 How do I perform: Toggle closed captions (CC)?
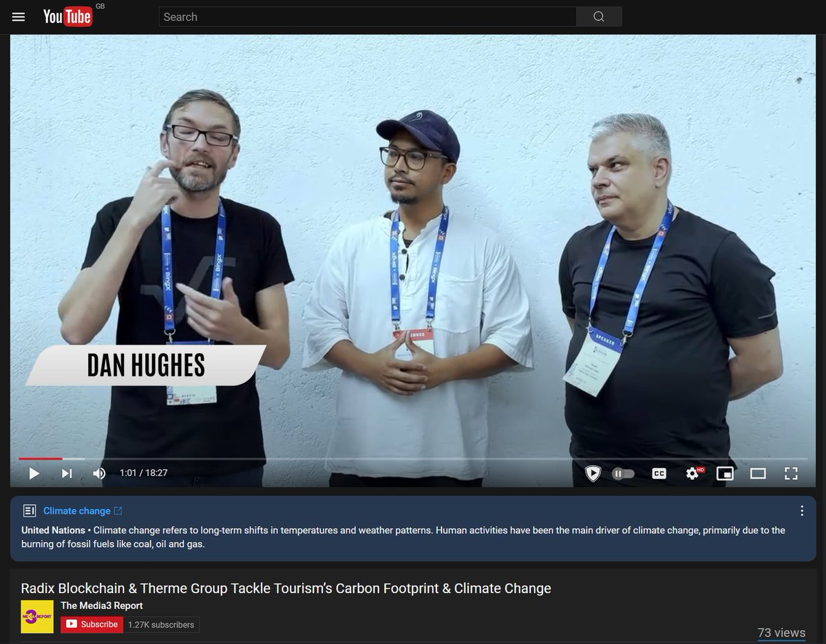659,473
